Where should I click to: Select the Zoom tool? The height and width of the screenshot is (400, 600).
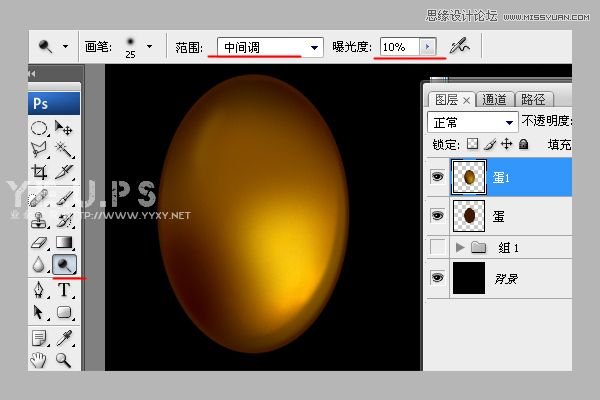coord(64,360)
